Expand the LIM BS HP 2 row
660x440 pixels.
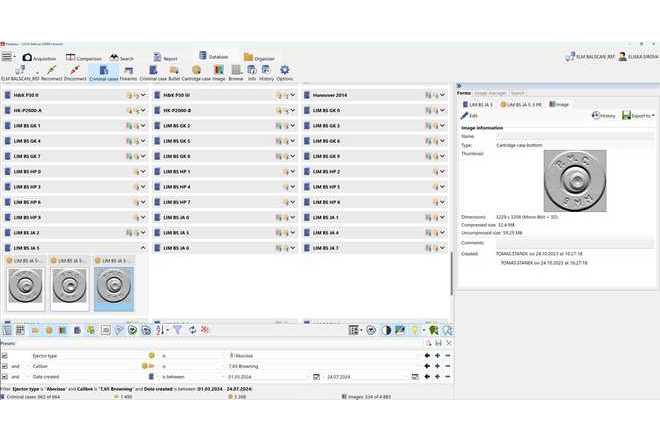click(x=442, y=171)
